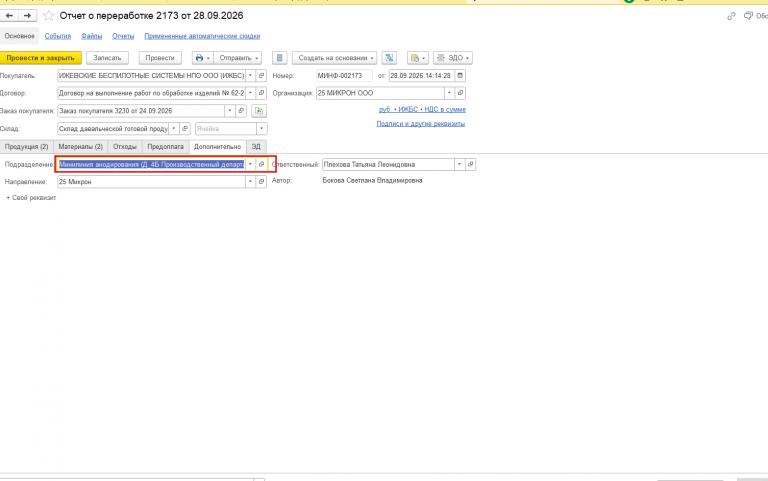Click the printer icon button

click(202, 58)
